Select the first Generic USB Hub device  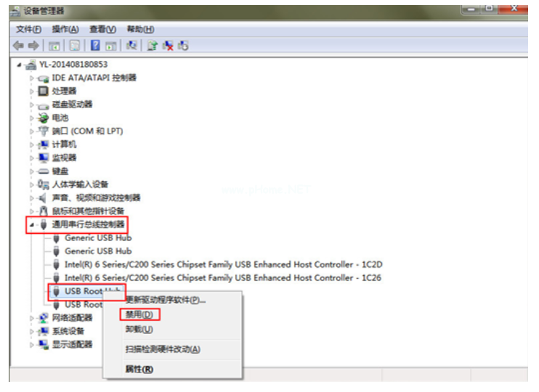pos(97,237)
